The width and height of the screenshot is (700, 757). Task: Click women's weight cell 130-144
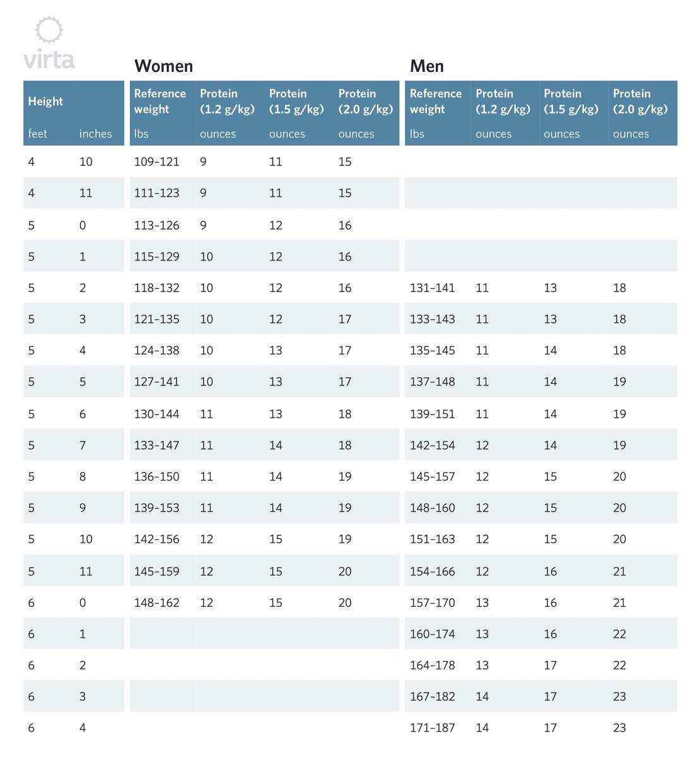coord(156,414)
